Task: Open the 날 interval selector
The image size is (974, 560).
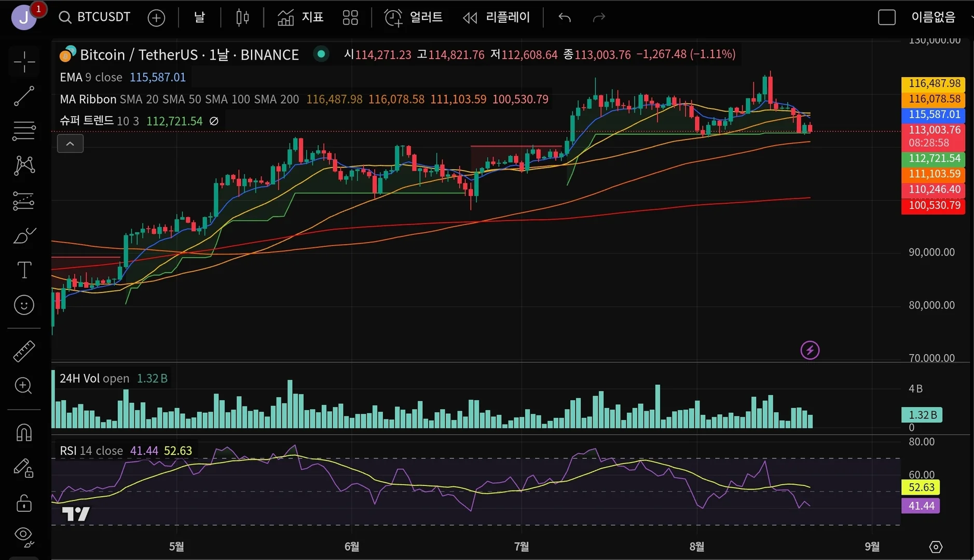Action: (x=200, y=18)
